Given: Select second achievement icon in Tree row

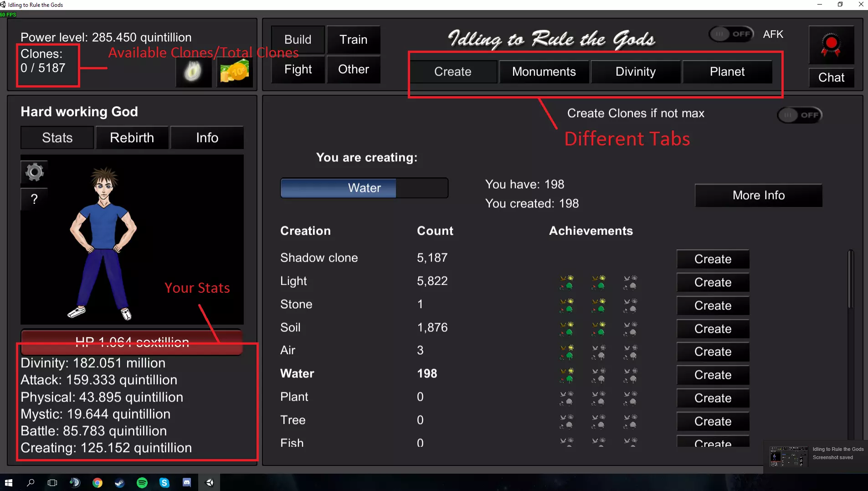Looking at the screenshot, I should 599,422.
